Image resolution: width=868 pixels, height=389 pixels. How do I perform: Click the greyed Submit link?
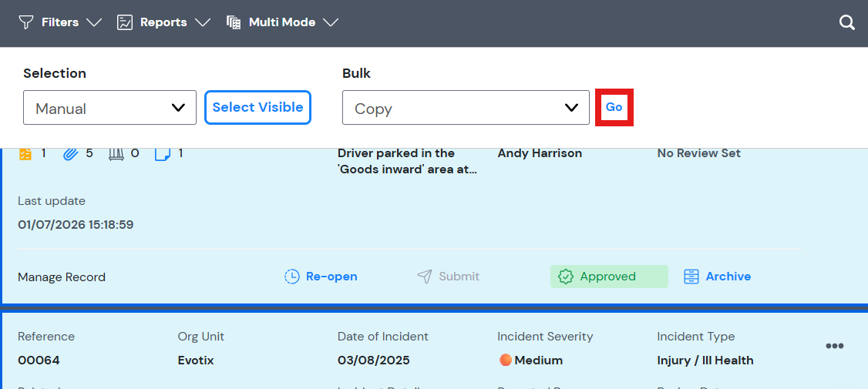click(459, 277)
